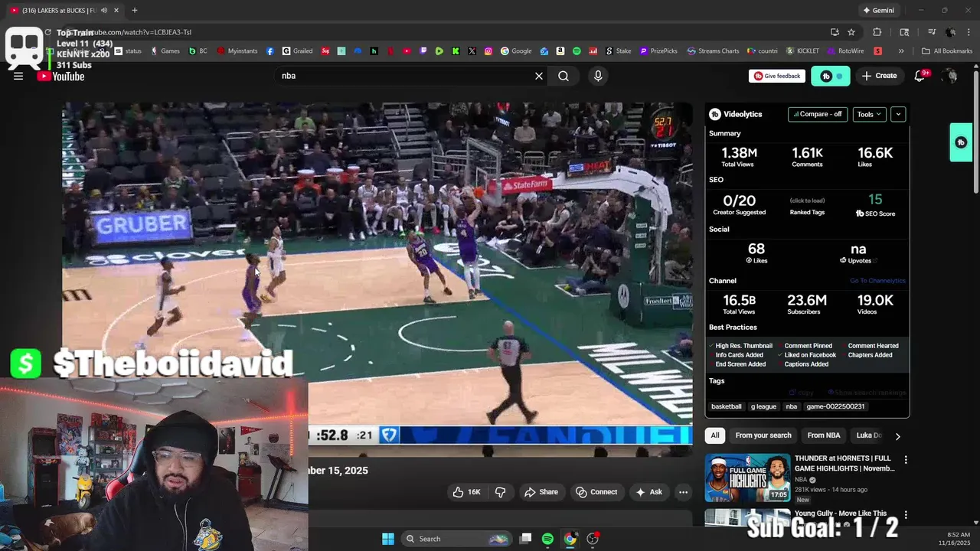Click the game-0022500231 tag

(835, 406)
